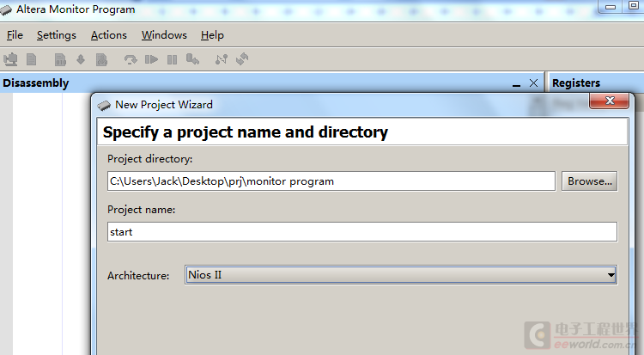Click the Project directory path field
The width and height of the screenshot is (644, 355).
[331, 181]
